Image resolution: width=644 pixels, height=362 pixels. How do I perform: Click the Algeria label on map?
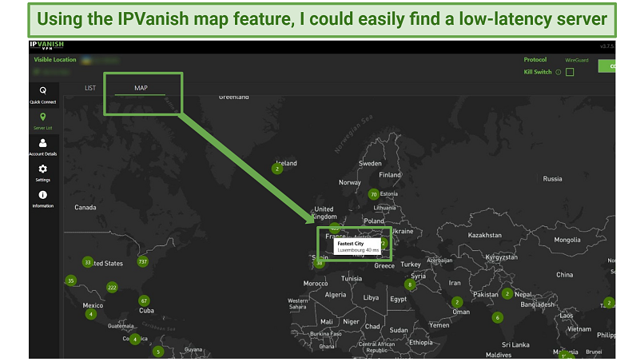336,295
